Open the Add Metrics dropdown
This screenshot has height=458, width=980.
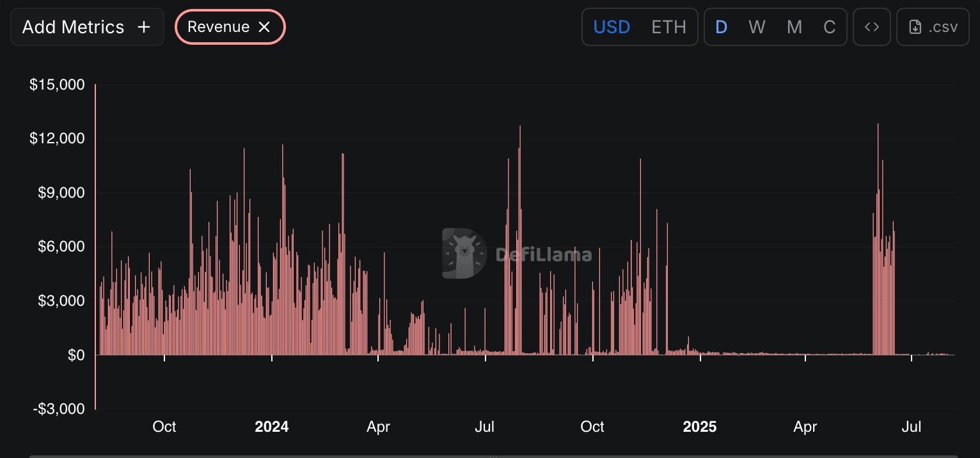click(x=73, y=27)
